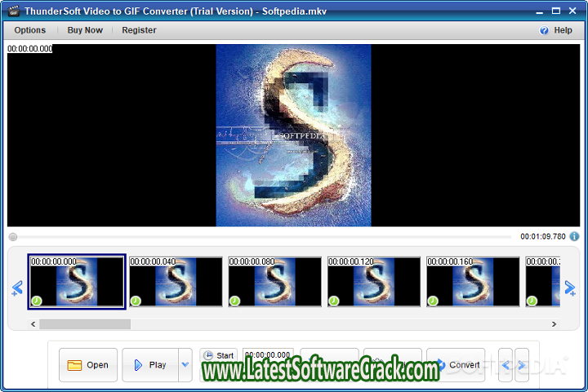Viewport: 588px width, 392px height.
Task: Select the 00:00:00.080 frame thumbnail
Action: [274, 283]
